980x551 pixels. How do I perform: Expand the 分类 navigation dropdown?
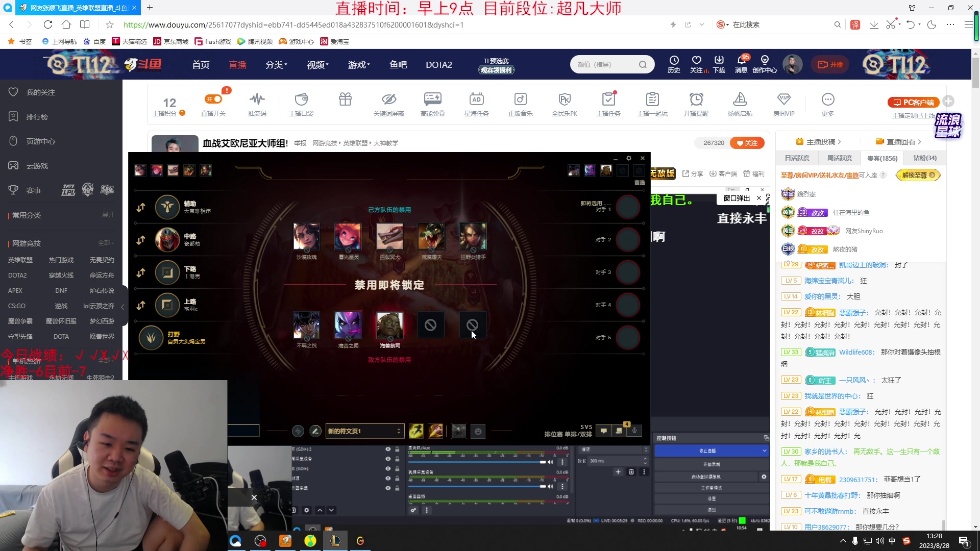tap(276, 65)
